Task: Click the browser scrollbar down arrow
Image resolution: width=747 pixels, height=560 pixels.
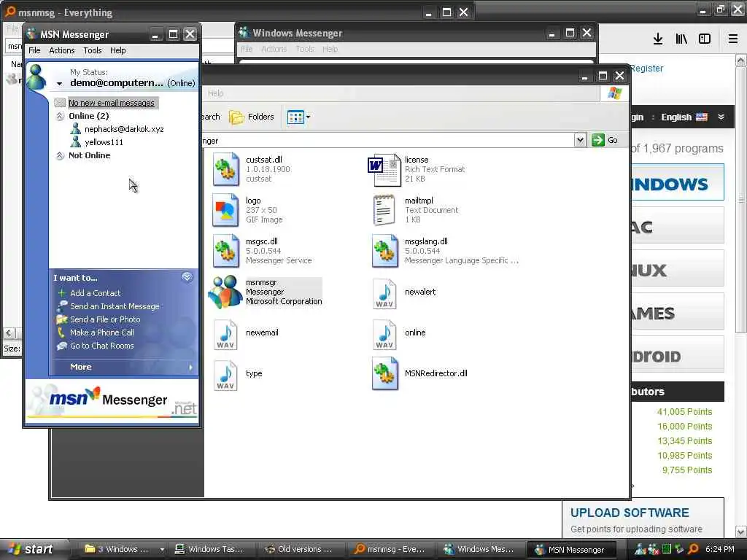Action: 741,532
